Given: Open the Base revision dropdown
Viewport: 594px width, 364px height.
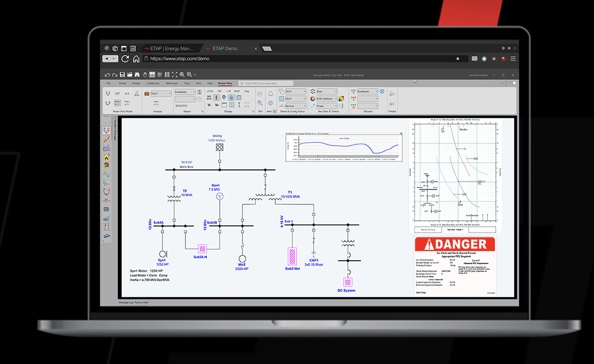Looking at the screenshot, I should point(326,91).
